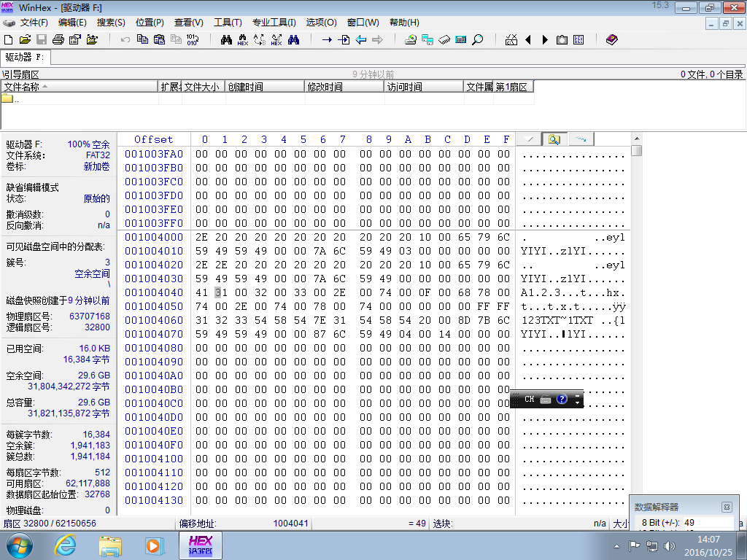Screen dimensions: 747x560
Task: Open Find Text binoculars icon
Action: tap(226, 39)
